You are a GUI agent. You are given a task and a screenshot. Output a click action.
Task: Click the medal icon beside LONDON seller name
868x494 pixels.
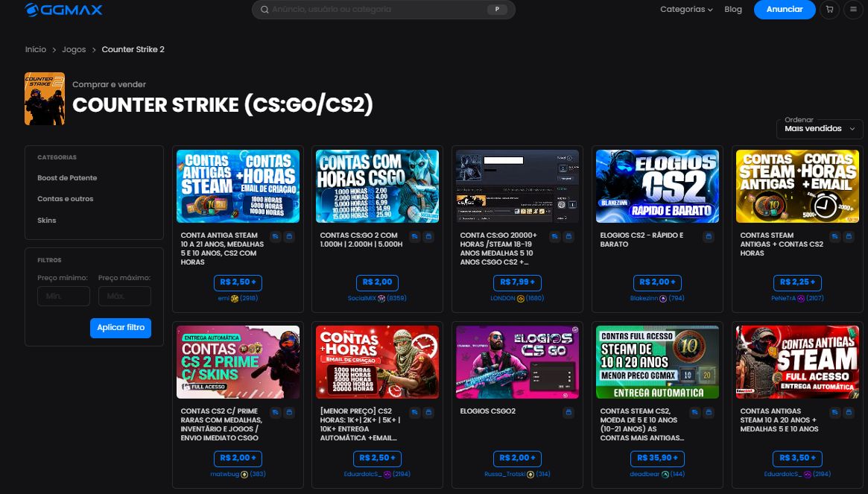click(522, 298)
